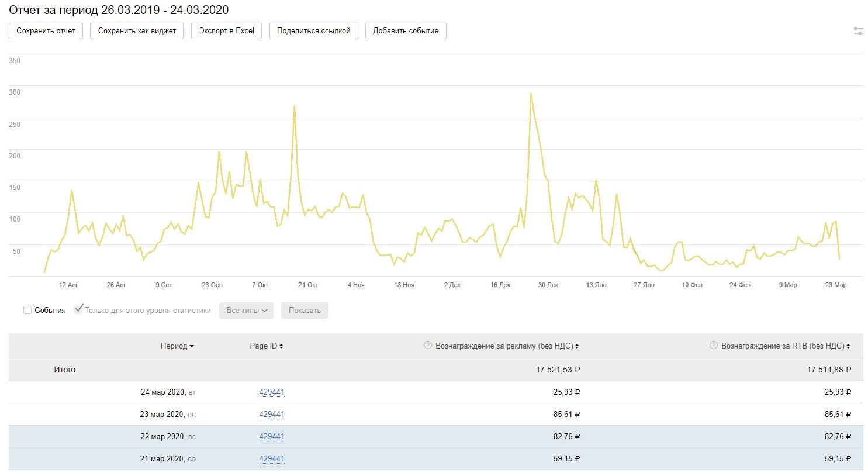868x476 pixels.
Task: Click "Сохранить отчет" button
Action: 46,31
